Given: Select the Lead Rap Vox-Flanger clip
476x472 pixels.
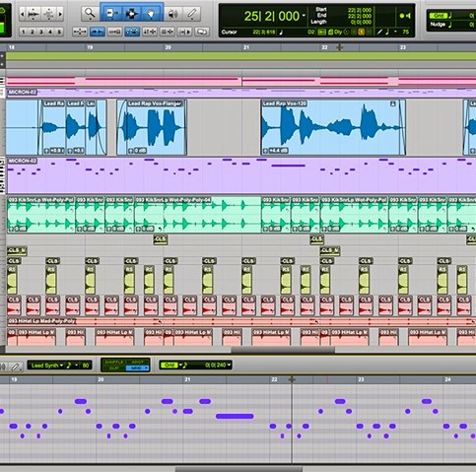Looking at the screenshot, I should coord(152,127).
